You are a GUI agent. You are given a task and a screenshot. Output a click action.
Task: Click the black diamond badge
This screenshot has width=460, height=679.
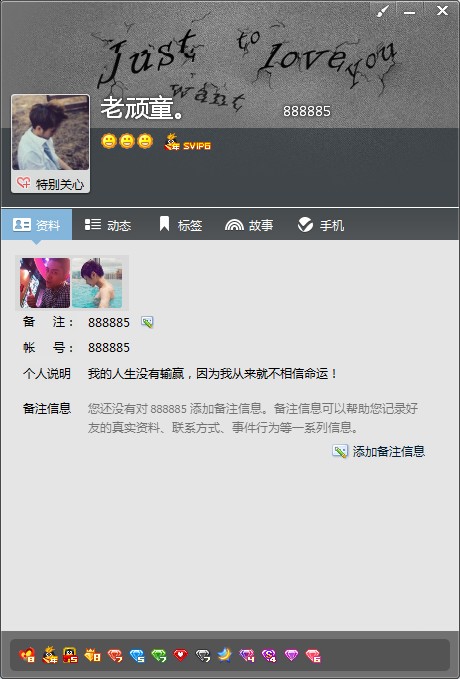[203, 655]
